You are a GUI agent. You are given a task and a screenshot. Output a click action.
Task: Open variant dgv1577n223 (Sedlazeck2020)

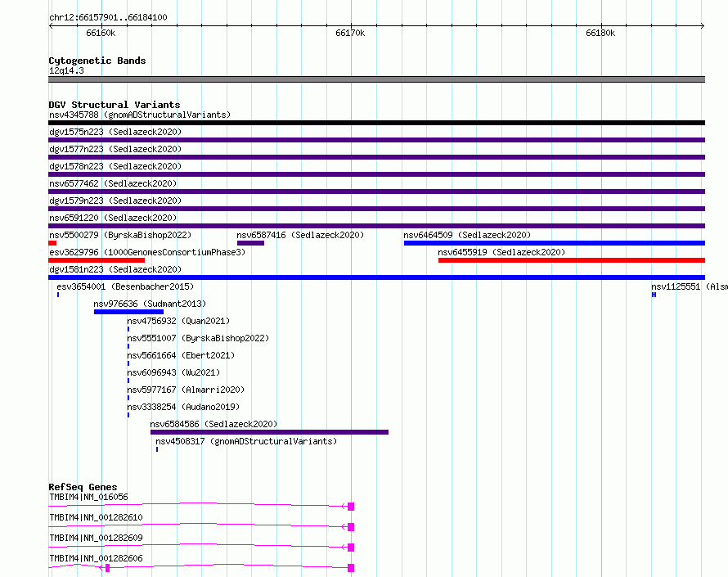[x=115, y=149]
